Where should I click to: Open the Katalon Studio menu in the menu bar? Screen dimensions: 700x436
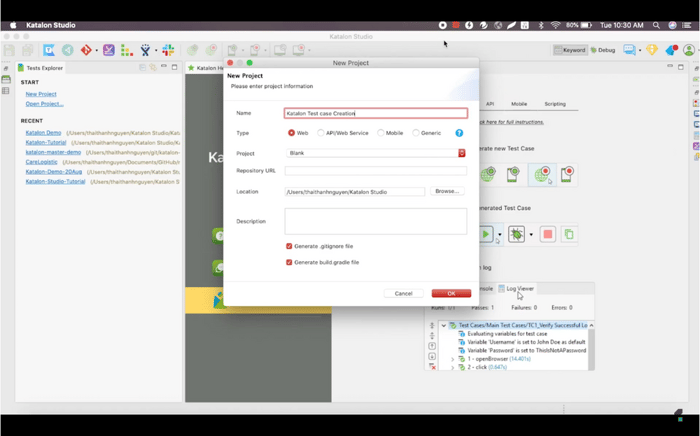coord(50,25)
